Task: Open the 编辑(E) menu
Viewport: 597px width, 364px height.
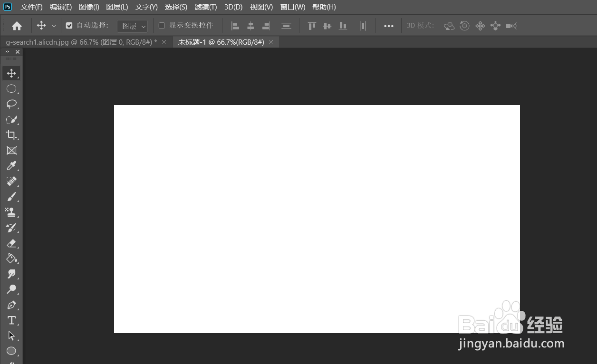Action: click(x=61, y=7)
